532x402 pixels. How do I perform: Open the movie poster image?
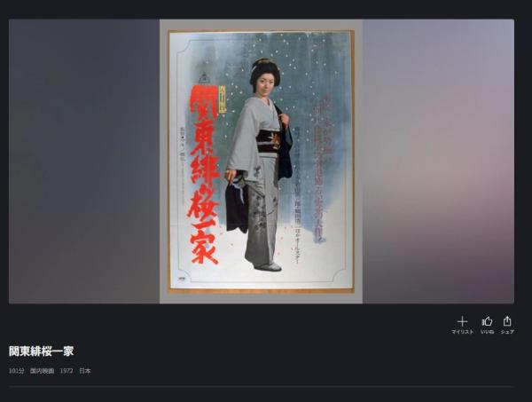click(x=261, y=162)
